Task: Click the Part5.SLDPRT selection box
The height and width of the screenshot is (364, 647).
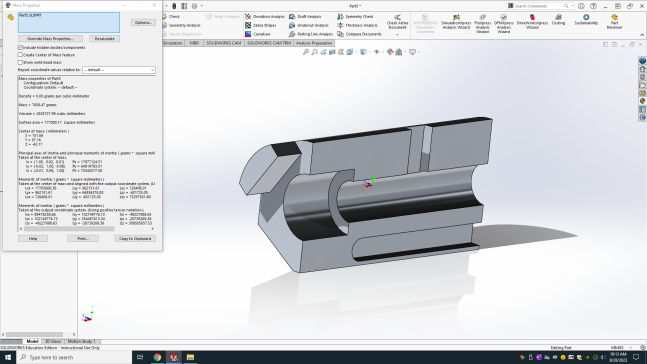Action: pos(69,22)
